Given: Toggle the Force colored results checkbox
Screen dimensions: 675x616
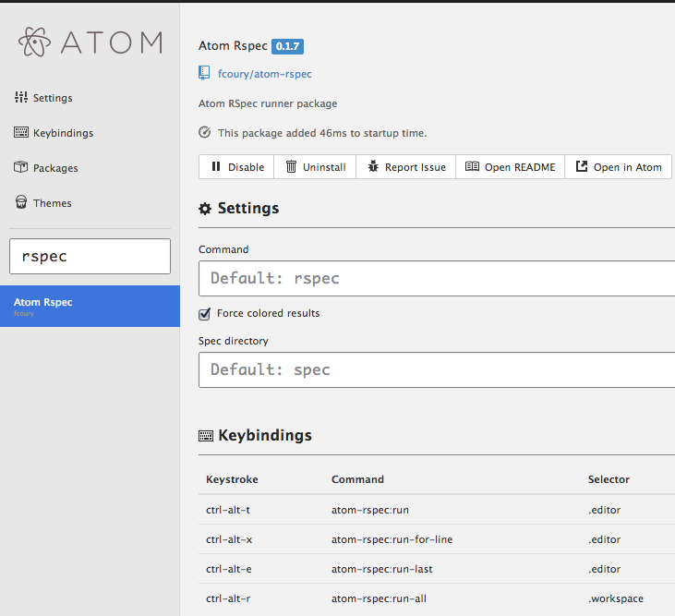Looking at the screenshot, I should tap(204, 314).
